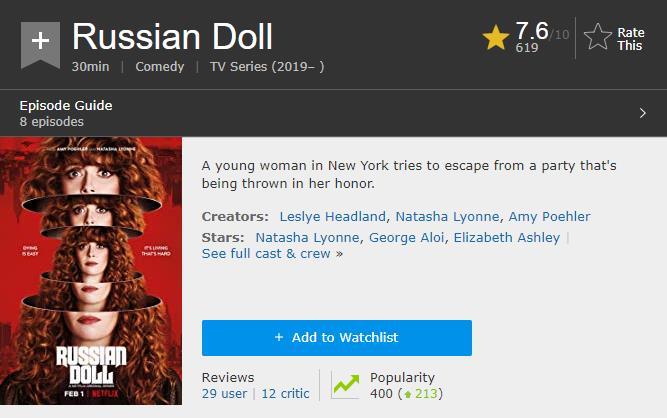Expand the Episode Guide chevron arrow
The width and height of the screenshot is (667, 418).
point(642,113)
